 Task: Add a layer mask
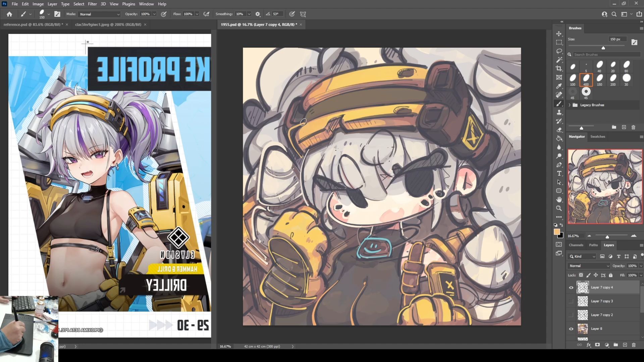click(597, 345)
